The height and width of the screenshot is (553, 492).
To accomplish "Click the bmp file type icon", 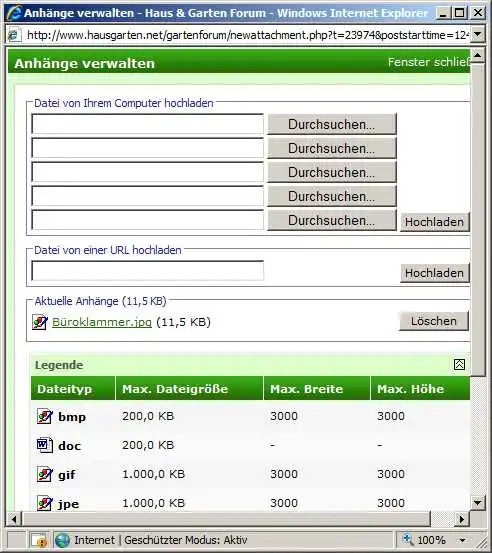I will [x=45, y=417].
